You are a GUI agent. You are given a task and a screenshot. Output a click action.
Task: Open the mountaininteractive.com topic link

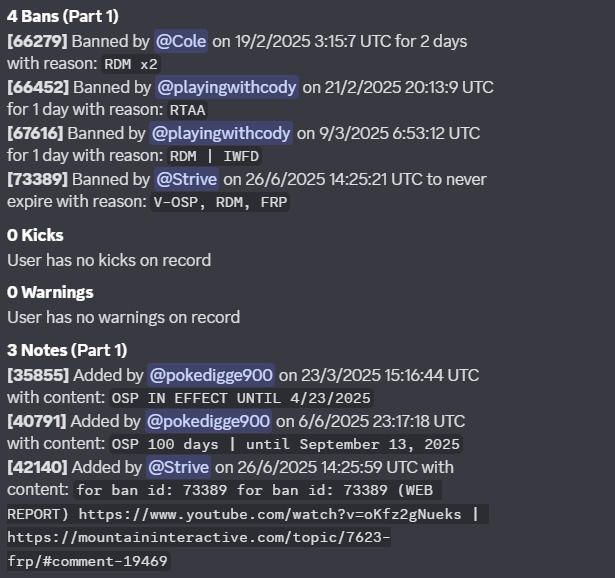point(198,549)
